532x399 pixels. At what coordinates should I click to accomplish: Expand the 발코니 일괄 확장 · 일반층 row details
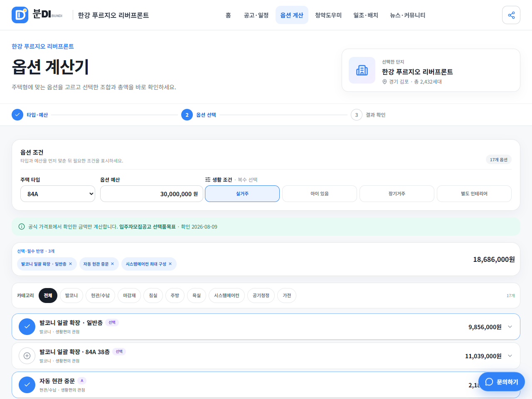pos(510,327)
